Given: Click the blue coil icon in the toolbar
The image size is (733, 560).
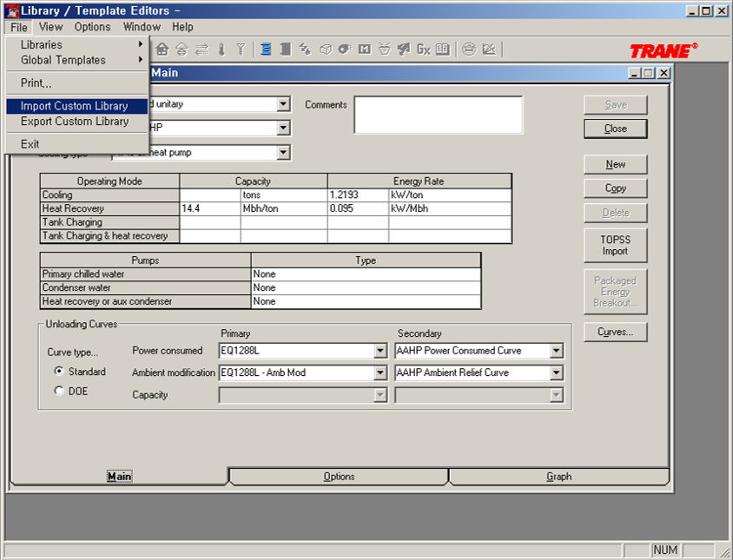Looking at the screenshot, I should (266, 49).
